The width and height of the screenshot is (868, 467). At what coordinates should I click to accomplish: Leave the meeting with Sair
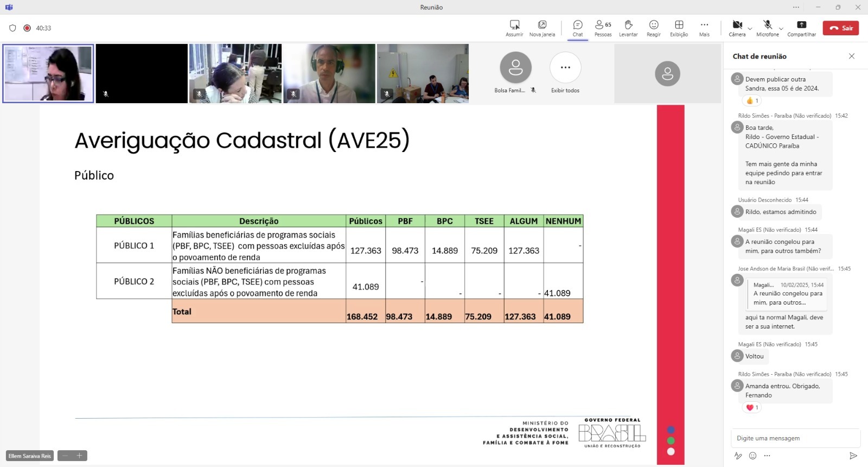point(840,28)
